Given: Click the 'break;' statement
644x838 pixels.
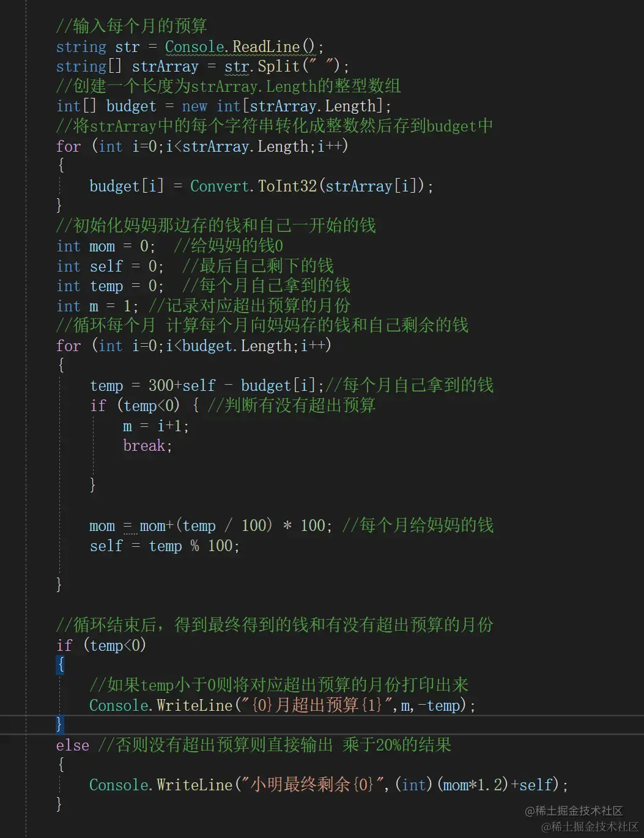Looking at the screenshot, I should pos(147,445).
